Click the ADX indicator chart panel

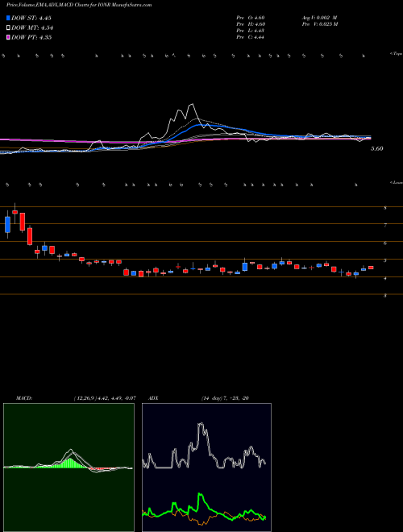coord(206,468)
